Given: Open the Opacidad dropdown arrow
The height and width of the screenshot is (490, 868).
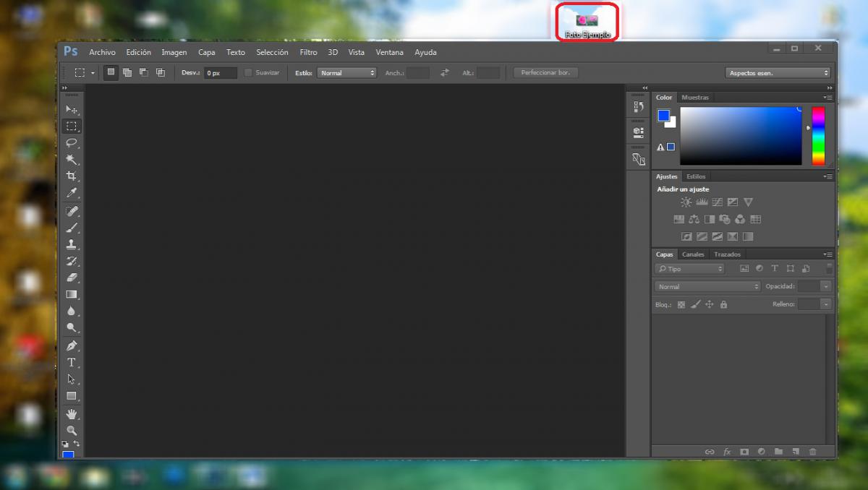Looking at the screenshot, I should [825, 286].
